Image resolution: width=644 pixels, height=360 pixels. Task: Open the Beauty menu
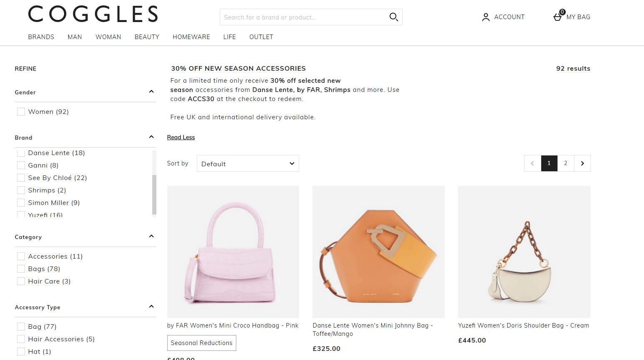pos(147,37)
